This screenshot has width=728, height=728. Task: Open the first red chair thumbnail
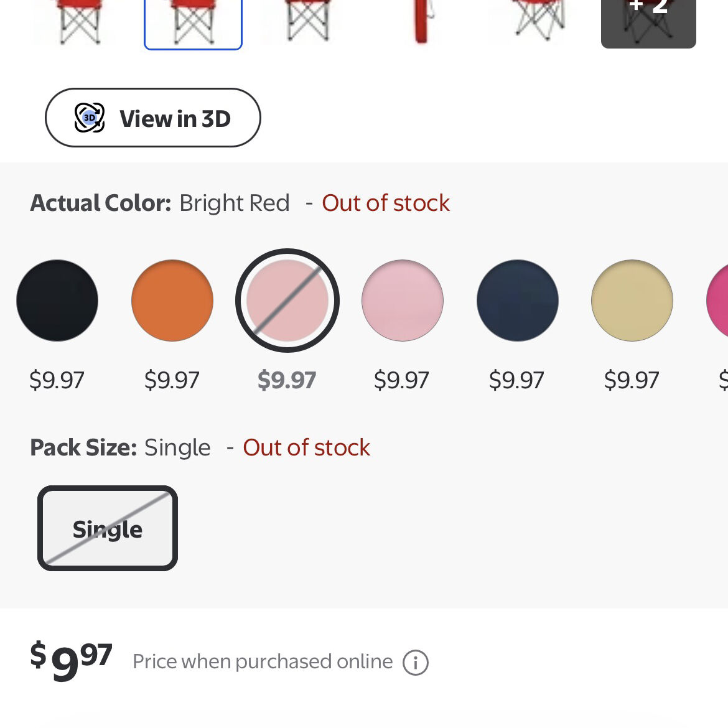pos(79,22)
